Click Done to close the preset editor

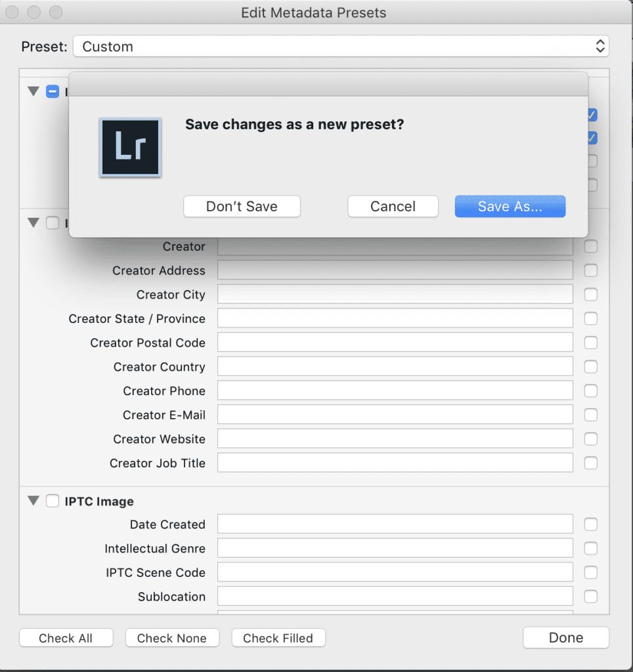(565, 637)
